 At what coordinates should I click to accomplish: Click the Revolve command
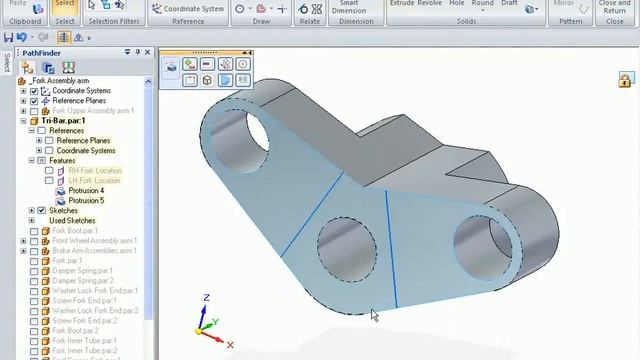click(430, 3)
